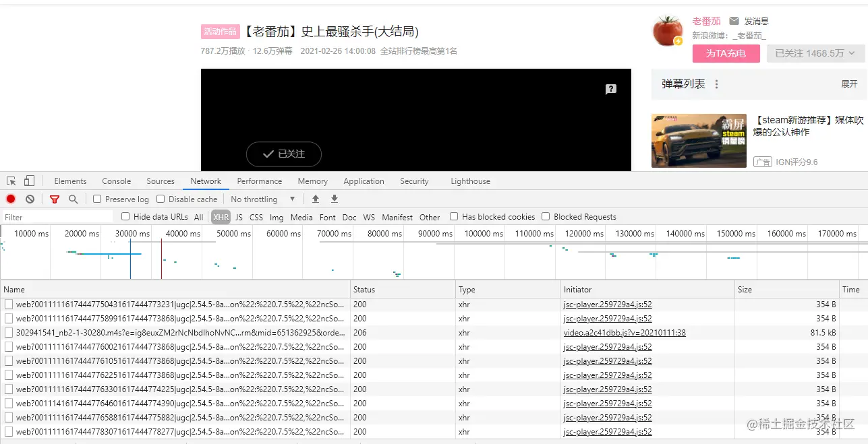This screenshot has width=868, height=444.
Task: Sort by the Size column header
Action: coord(786,290)
